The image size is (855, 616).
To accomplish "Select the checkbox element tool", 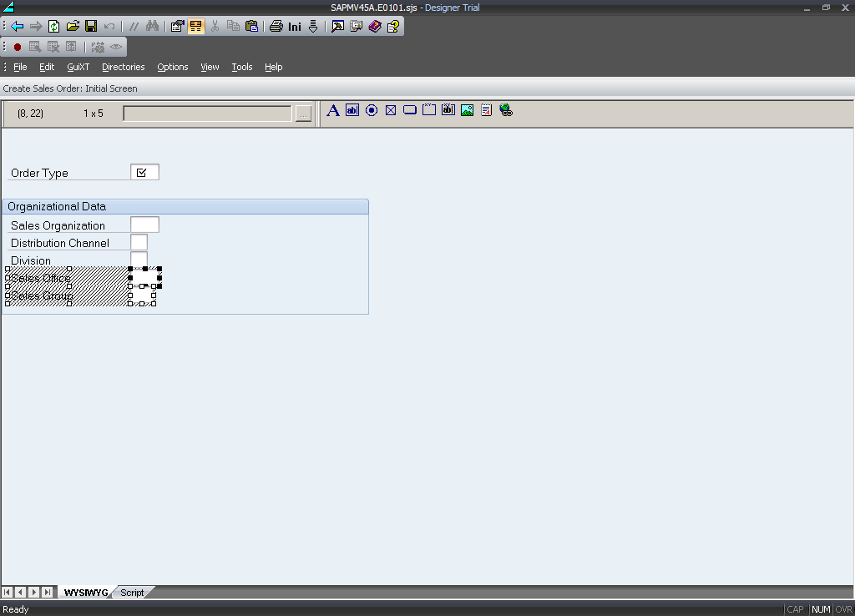I will pyautogui.click(x=391, y=110).
